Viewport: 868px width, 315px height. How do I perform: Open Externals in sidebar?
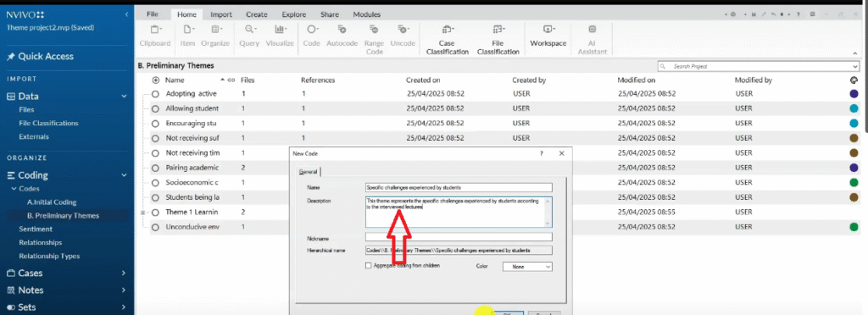point(34,136)
